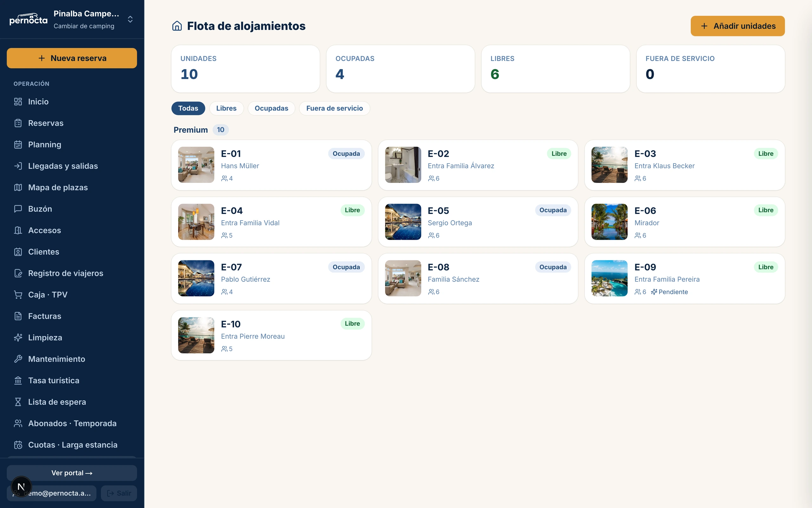Screen dimensions: 812x508
Task: Click the Libre badge on E-02
Action: click(x=559, y=154)
